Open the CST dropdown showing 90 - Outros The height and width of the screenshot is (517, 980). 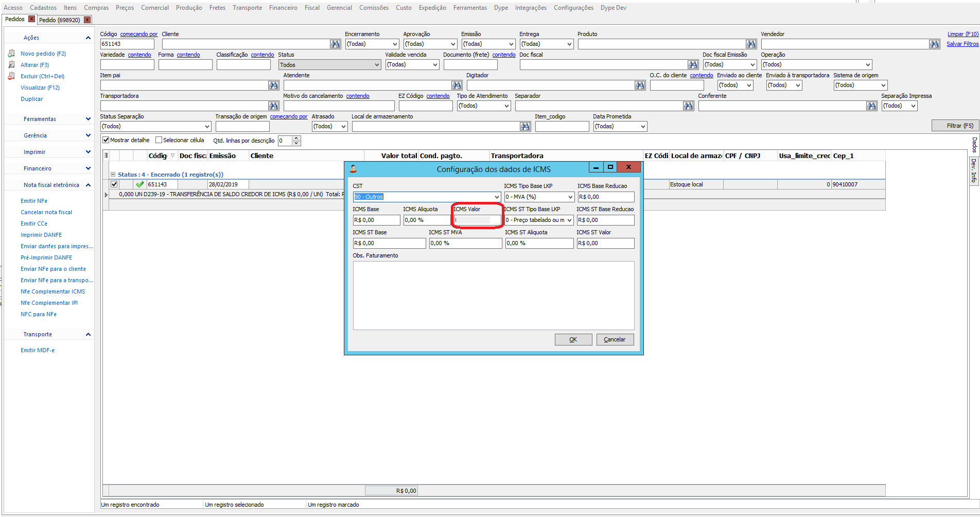[496, 197]
